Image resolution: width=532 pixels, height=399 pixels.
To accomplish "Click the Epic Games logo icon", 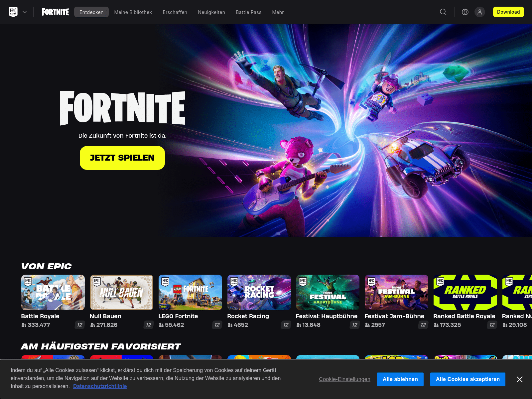I will 13,12.
